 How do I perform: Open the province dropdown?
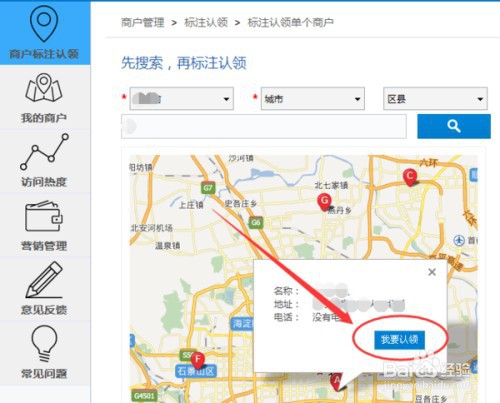click(182, 99)
